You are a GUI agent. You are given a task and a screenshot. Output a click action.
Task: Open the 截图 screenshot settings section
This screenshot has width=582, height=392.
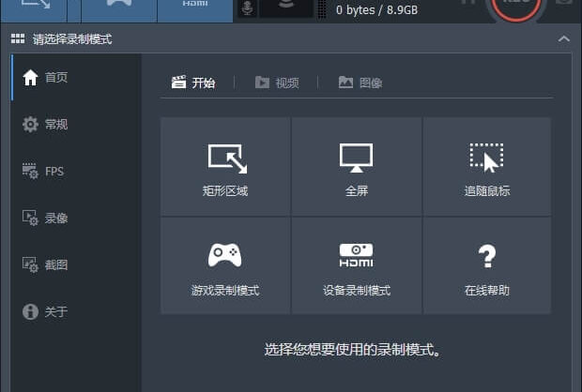click(76, 264)
